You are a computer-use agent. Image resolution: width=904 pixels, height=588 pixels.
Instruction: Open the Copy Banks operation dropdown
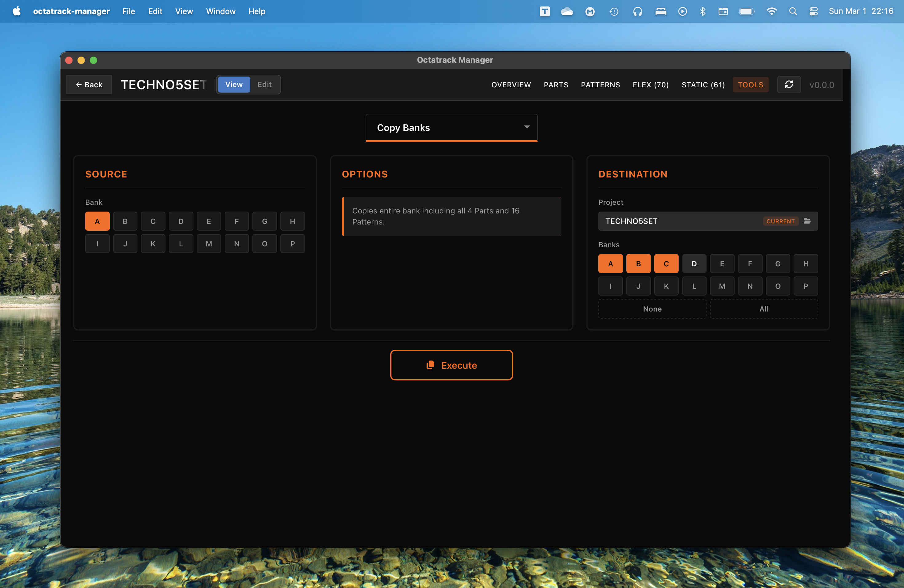click(x=451, y=128)
